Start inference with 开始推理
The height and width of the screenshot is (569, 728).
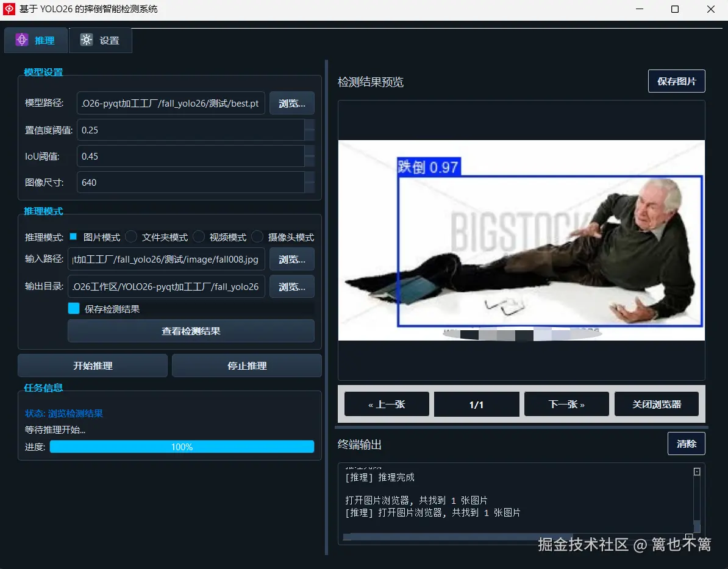tap(92, 366)
